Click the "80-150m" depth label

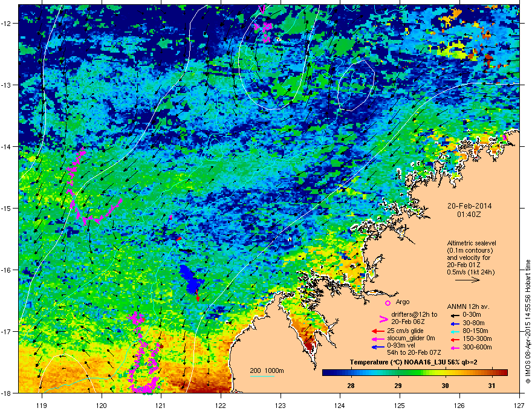point(475,331)
